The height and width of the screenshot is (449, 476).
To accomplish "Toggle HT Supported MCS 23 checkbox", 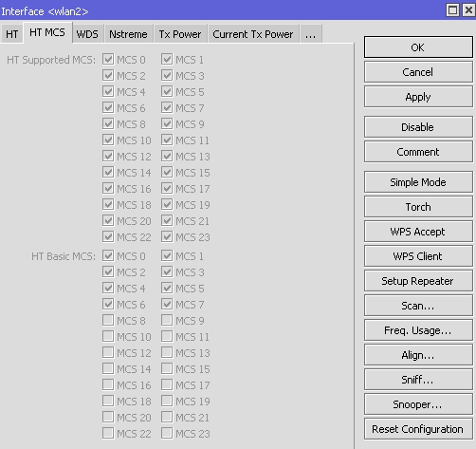I will point(167,236).
